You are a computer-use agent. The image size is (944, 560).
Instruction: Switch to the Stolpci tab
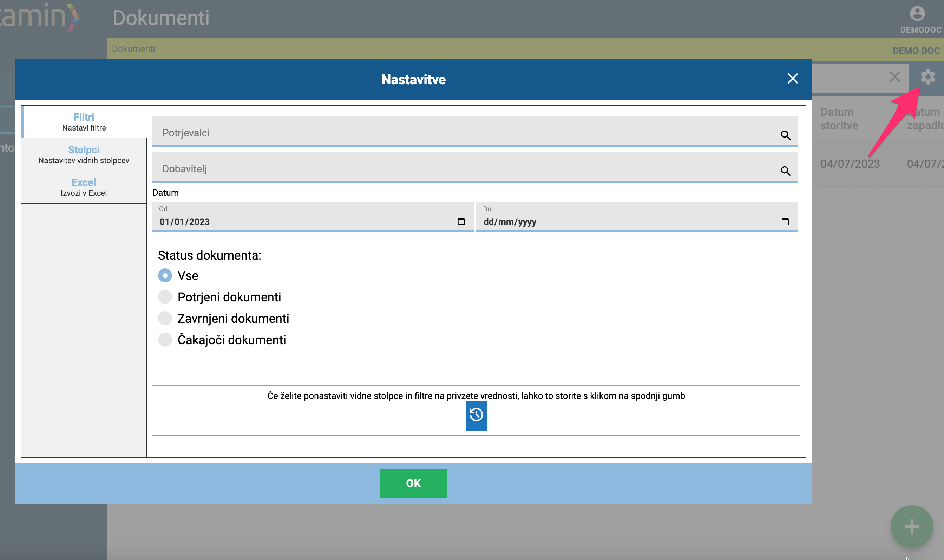pyautogui.click(x=84, y=155)
